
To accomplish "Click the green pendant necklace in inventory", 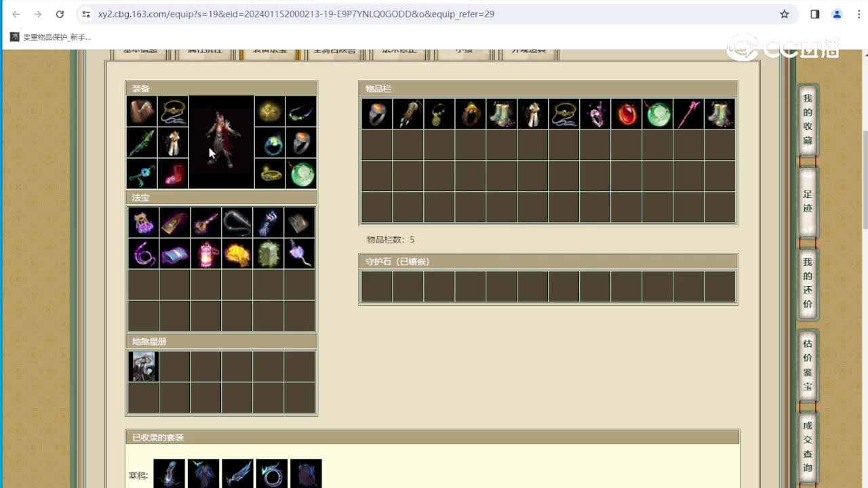I will (439, 114).
